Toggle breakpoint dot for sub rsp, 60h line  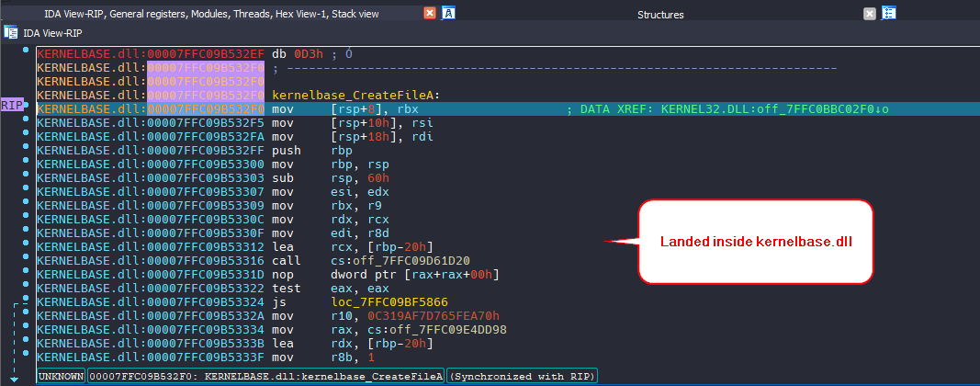(26, 174)
